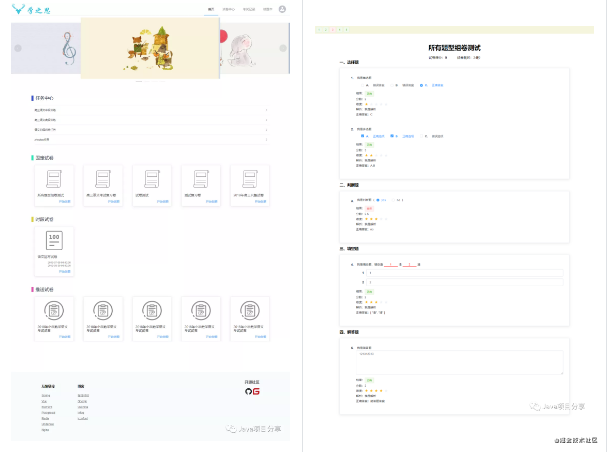607x452 pixels.
Task: Click the center fox musicians carousel image
Action: 150,48
